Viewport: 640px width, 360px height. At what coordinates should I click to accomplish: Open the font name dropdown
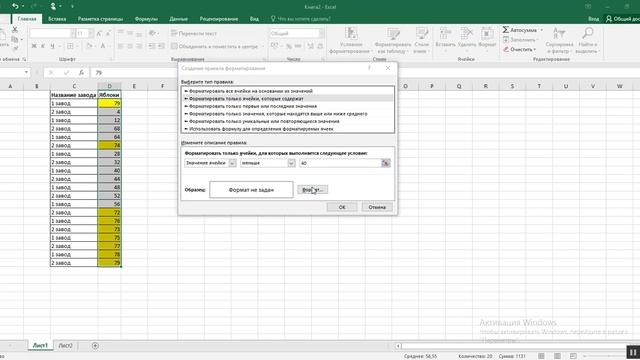tap(73, 33)
